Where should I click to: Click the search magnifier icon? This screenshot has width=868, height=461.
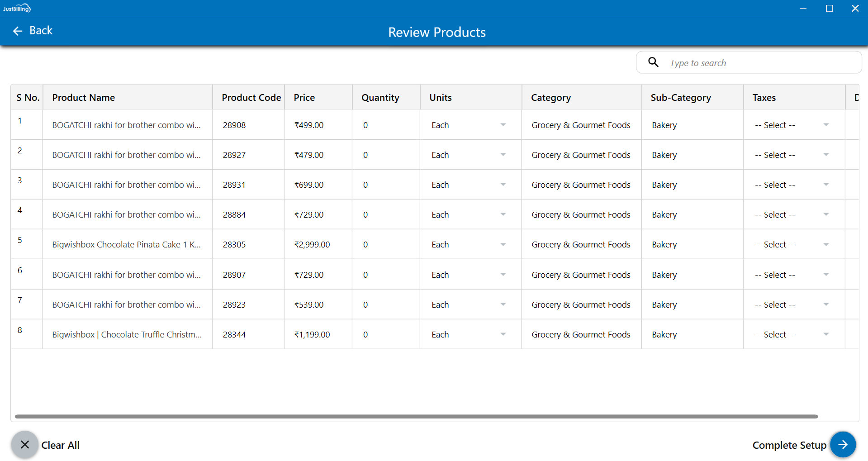point(653,62)
